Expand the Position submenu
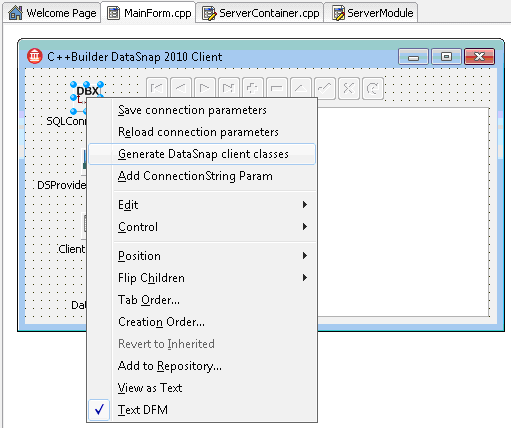511x428 pixels. 202,256
